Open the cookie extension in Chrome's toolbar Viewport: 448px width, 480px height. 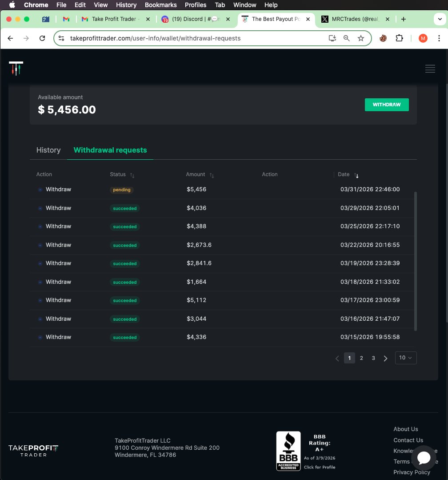pos(382,38)
